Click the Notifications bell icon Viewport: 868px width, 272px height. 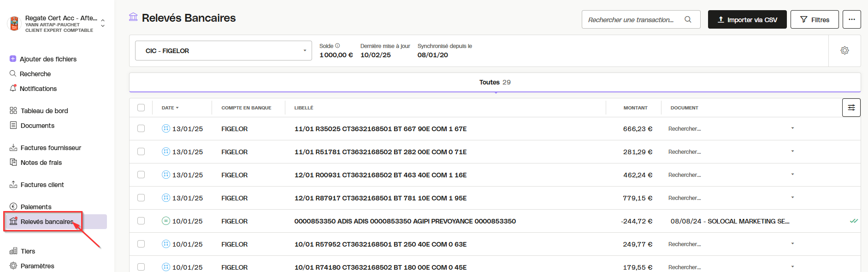click(x=13, y=88)
